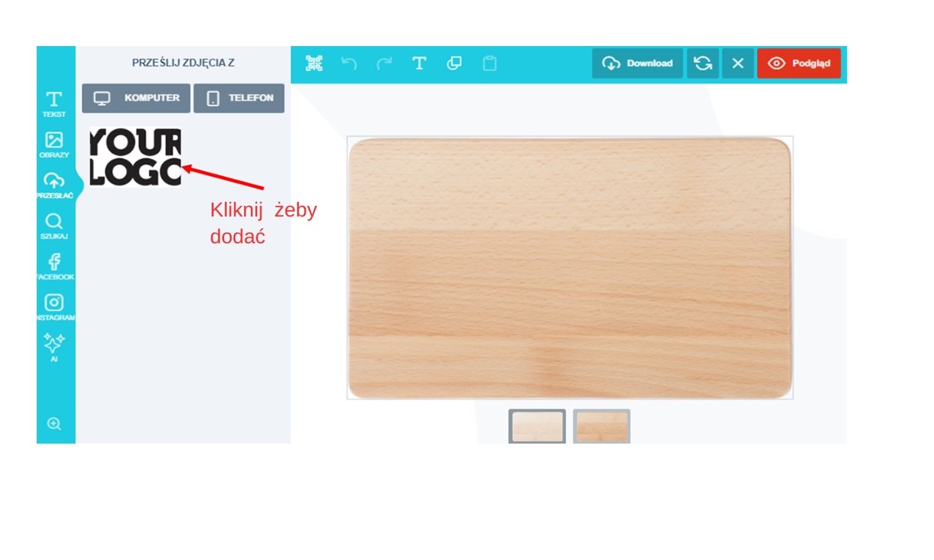Upload image from Telefon
Image resolution: width=934 pixels, height=560 pixels.
pos(239,98)
